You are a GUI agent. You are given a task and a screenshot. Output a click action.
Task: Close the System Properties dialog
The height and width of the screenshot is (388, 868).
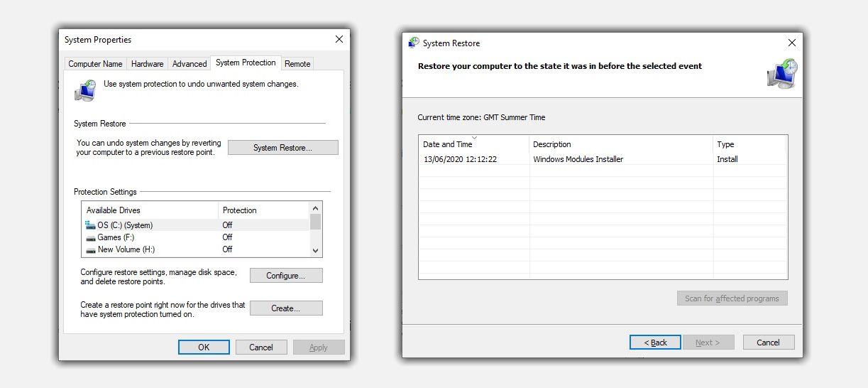339,40
